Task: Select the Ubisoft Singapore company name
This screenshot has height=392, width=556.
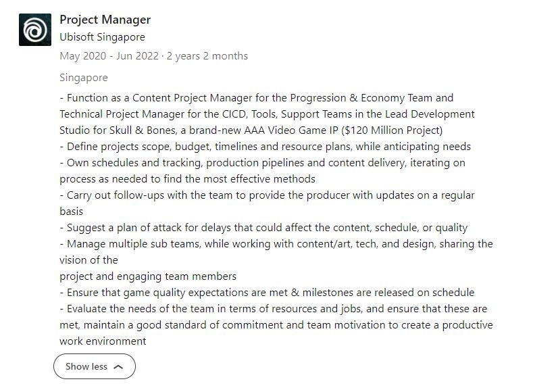Action: pyautogui.click(x=102, y=37)
